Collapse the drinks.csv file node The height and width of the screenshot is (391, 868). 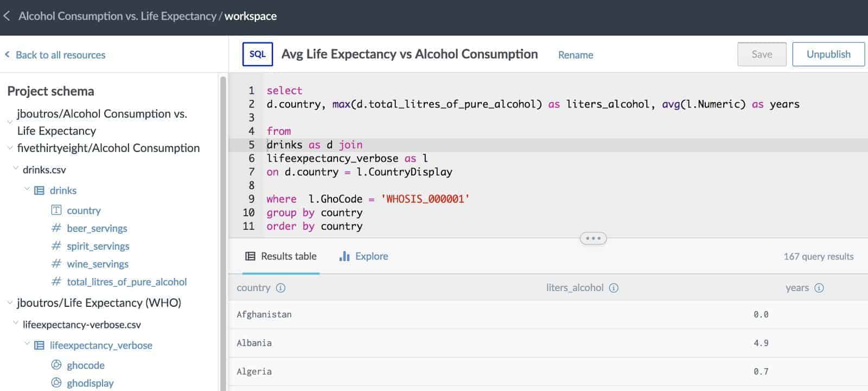tap(16, 169)
